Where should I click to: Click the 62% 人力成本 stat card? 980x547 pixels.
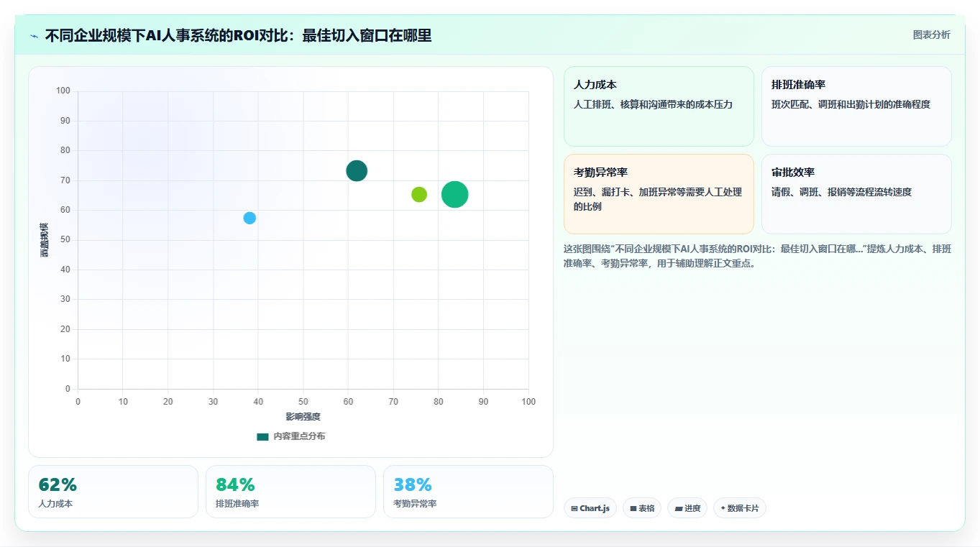click(113, 492)
